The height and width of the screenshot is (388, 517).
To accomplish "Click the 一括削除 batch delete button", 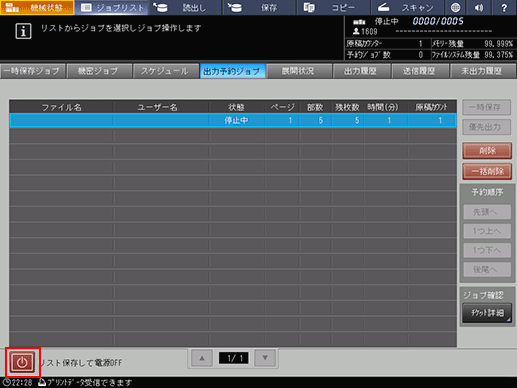I will [x=487, y=171].
